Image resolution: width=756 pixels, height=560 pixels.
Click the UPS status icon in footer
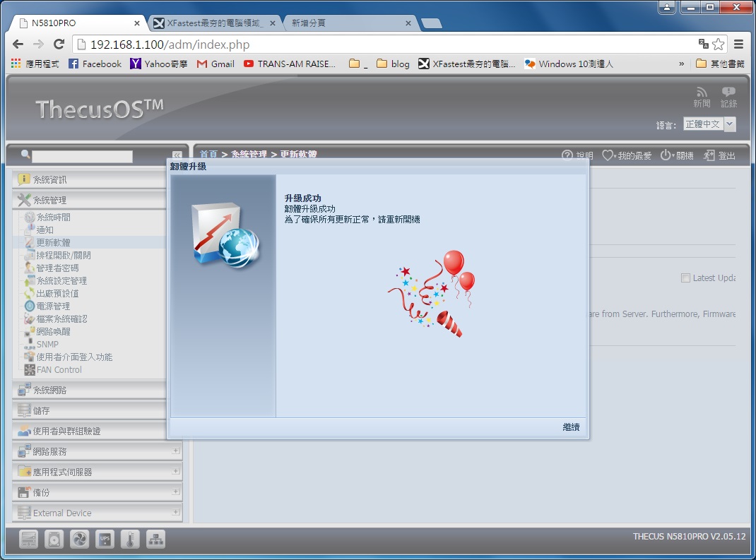(x=105, y=539)
